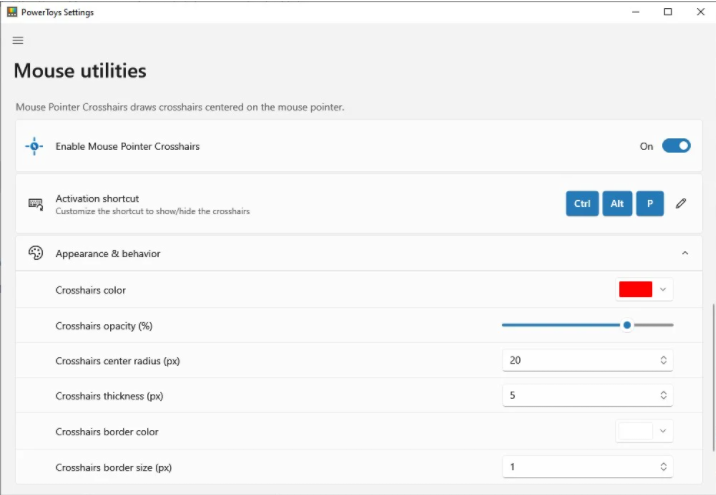716x495 pixels.
Task: Collapse the Appearance & behavior section
Action: coord(685,253)
